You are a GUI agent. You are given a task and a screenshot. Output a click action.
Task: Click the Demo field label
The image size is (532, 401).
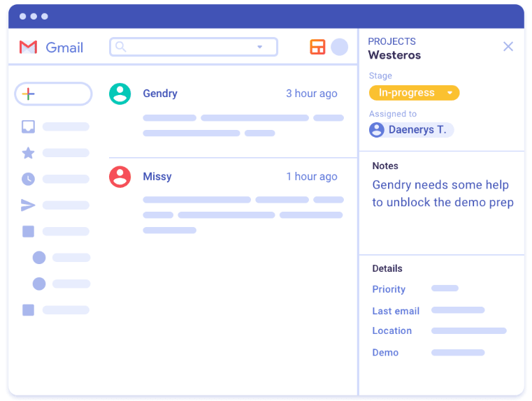click(x=385, y=353)
